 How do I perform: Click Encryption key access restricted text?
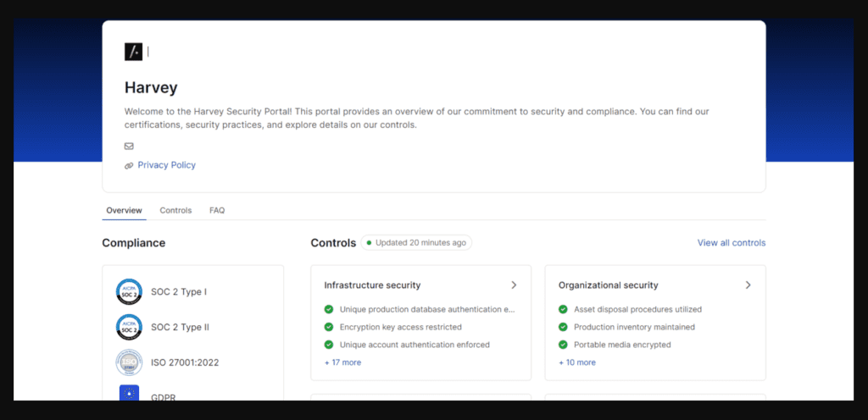coord(401,327)
